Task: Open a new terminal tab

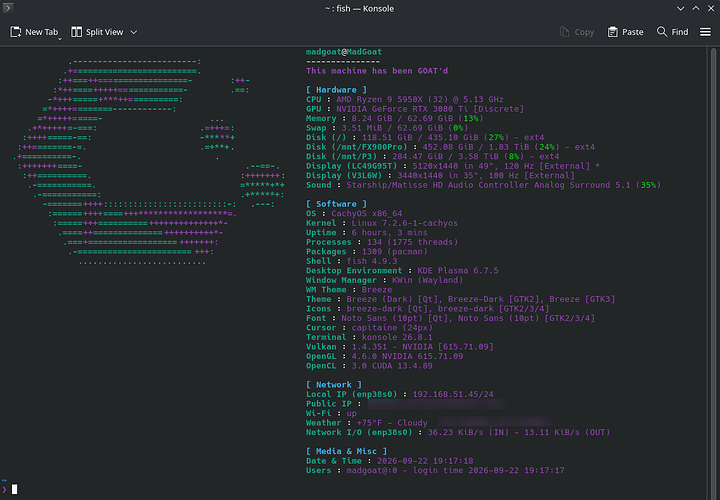Action: point(34,32)
